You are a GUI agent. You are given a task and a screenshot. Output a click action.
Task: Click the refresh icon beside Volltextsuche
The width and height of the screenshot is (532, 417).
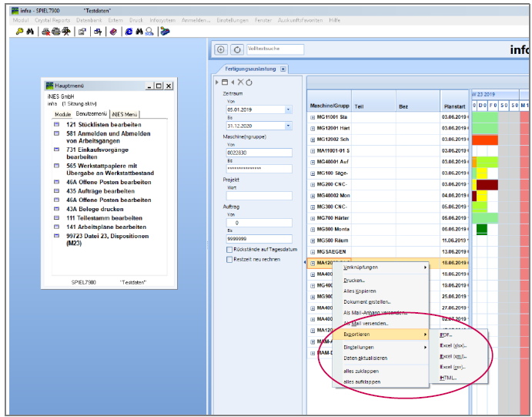click(x=236, y=49)
